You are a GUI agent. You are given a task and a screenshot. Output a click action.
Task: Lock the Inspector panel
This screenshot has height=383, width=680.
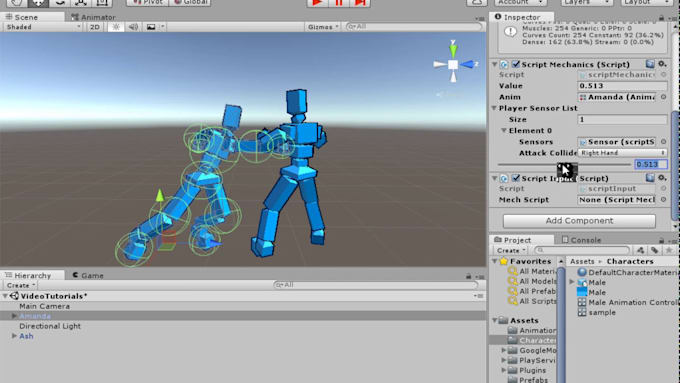(661, 17)
